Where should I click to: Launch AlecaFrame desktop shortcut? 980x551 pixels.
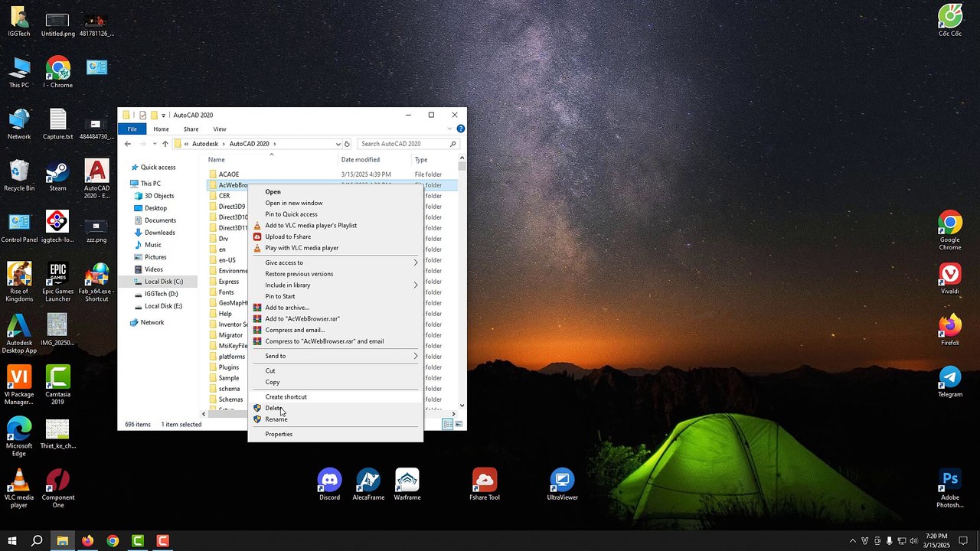[368, 484]
